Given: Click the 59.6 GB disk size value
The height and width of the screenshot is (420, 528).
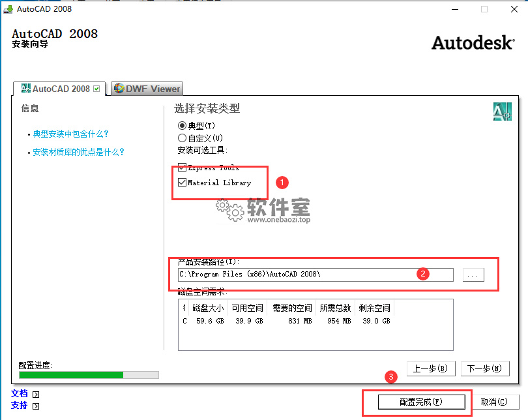Looking at the screenshot, I should pyautogui.click(x=210, y=322).
